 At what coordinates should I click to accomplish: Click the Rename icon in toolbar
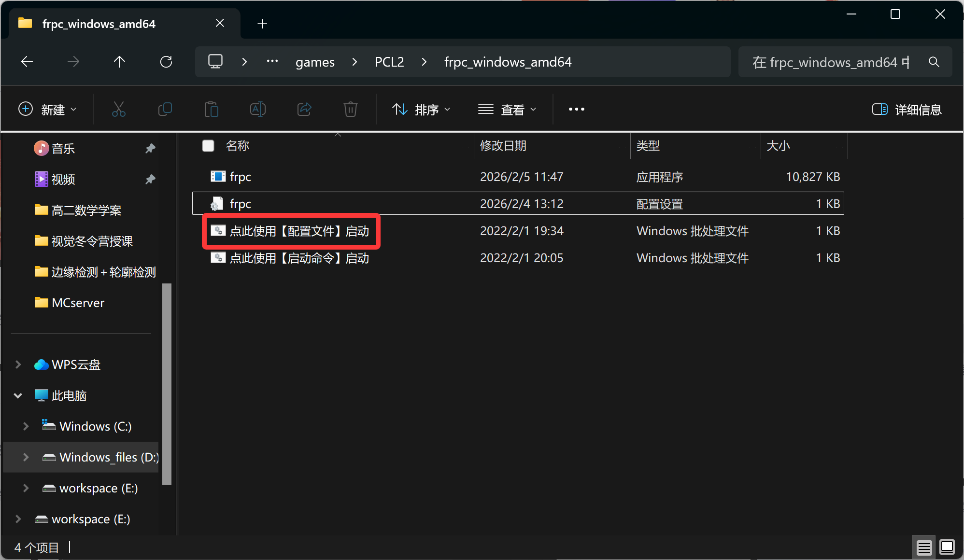(257, 110)
